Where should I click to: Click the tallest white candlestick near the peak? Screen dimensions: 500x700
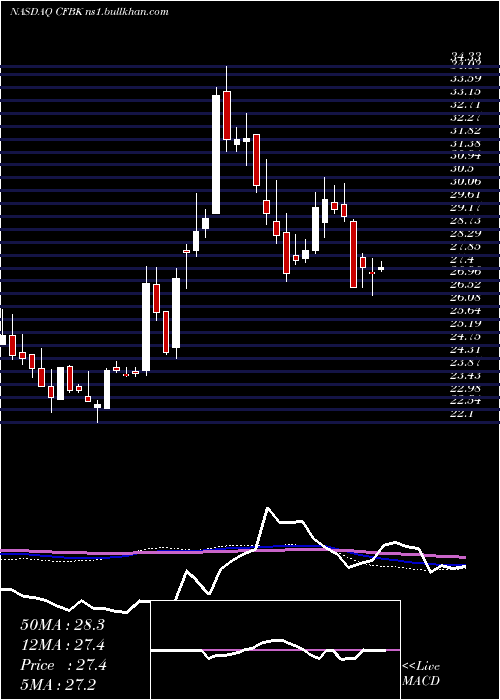point(216,154)
